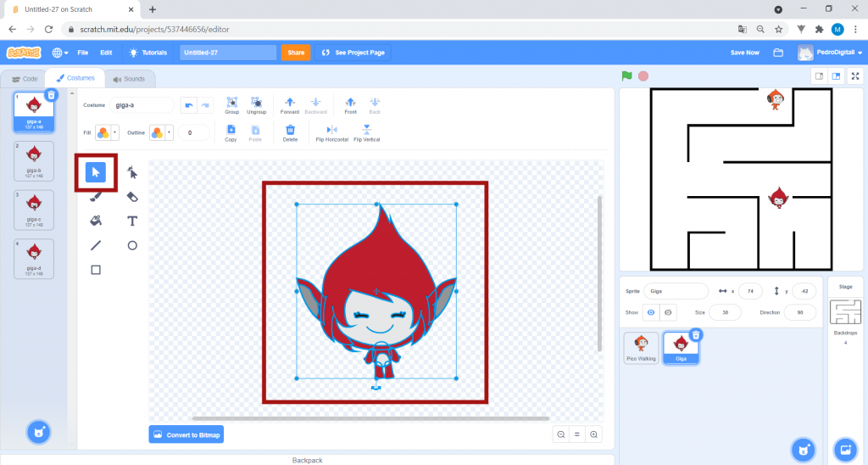Reset paint canvas zoom
Screen dimensions: 868x465
tap(576, 434)
